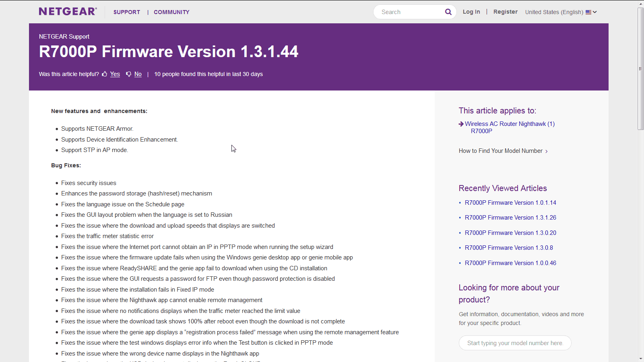Screen dimensions: 644x362
Task: Click the 'Bug Fixes:' heading
Action: 66,165
